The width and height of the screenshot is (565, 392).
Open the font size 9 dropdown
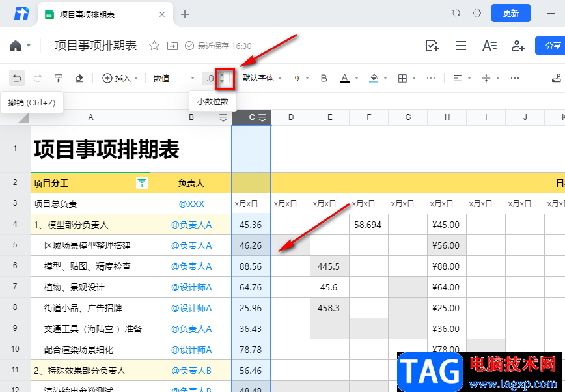pos(301,78)
